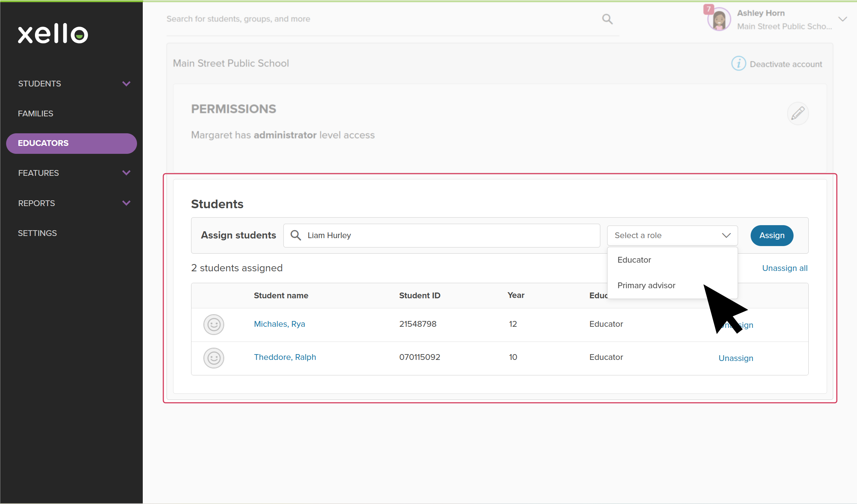Click the info icon beside Deactivate account
Viewport: 857px width, 504px height.
738,64
